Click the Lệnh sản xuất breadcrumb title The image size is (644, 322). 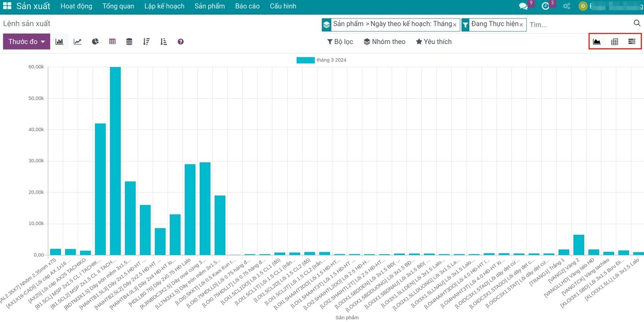(x=27, y=23)
